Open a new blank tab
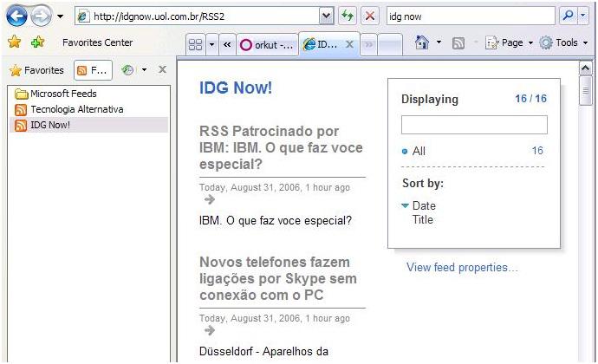 [x=391, y=45]
